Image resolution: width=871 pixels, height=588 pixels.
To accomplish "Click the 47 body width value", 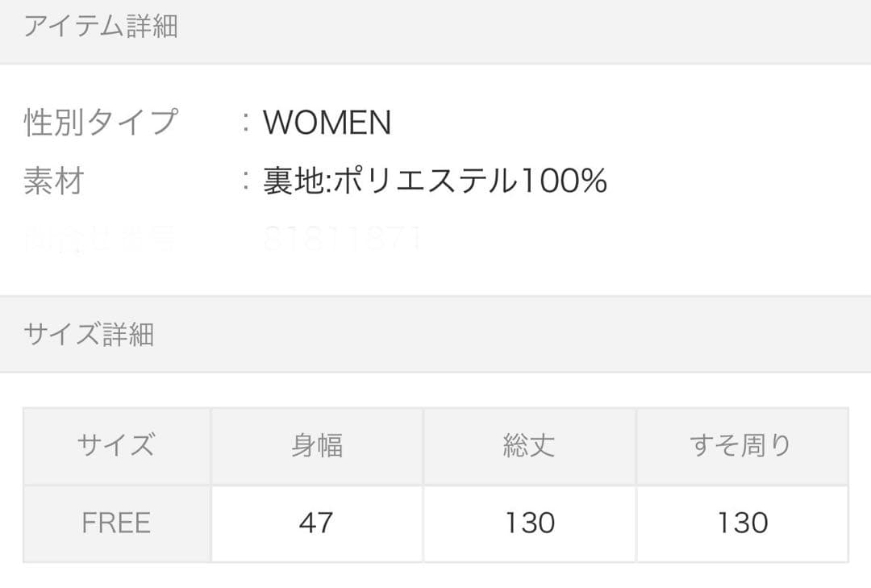I will (317, 523).
